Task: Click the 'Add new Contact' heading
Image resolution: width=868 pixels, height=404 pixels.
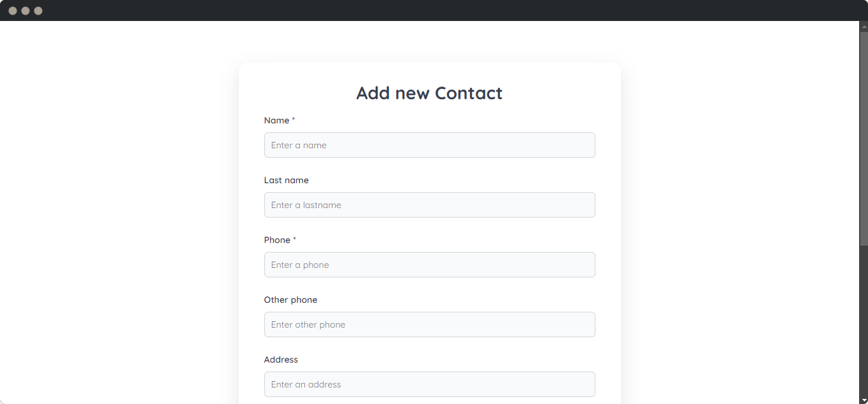Action: click(x=429, y=93)
